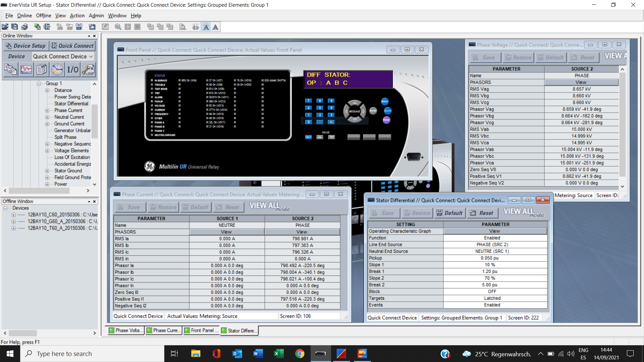Image resolution: width=644 pixels, height=362 pixels.
Task: Switch to the Front Panel window tab
Action: pyautogui.click(x=201, y=330)
